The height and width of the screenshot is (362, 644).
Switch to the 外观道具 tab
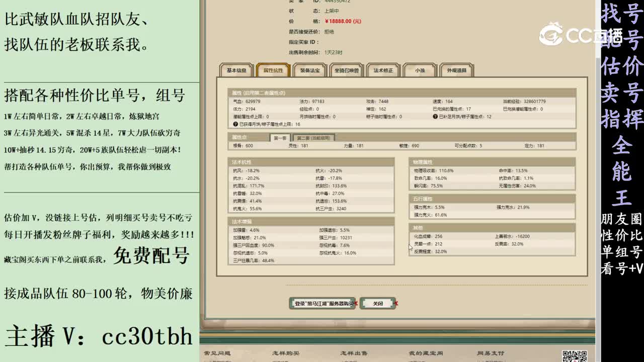(x=457, y=70)
